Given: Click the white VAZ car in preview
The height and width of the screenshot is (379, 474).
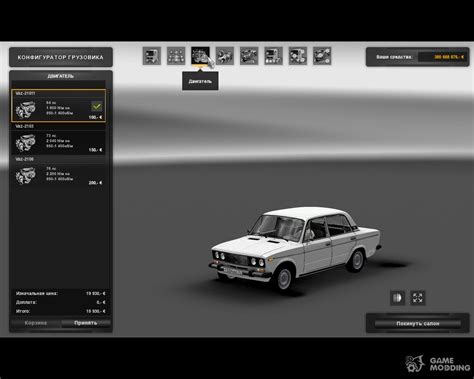Looking at the screenshot, I should point(295,248).
